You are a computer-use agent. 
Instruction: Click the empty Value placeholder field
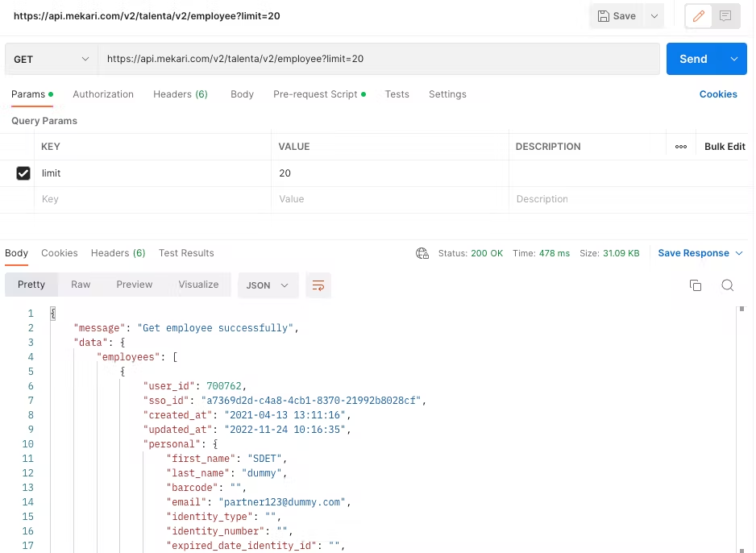[389, 199]
